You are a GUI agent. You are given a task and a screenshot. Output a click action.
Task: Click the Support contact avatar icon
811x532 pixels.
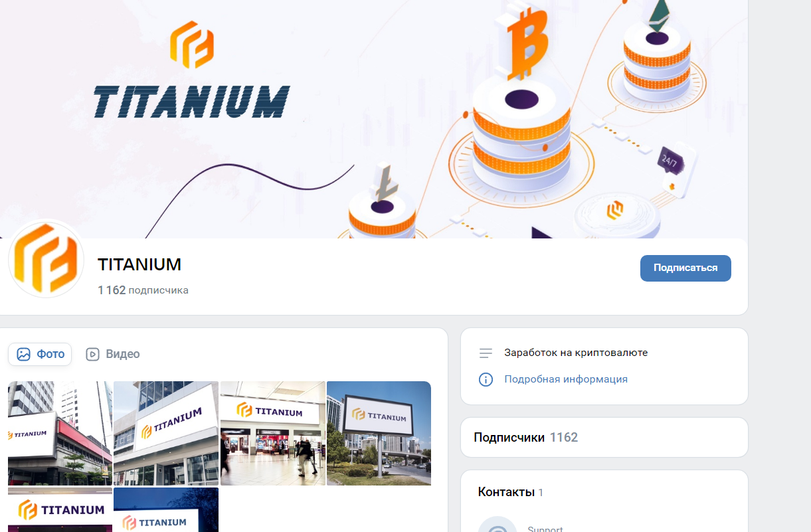497,525
